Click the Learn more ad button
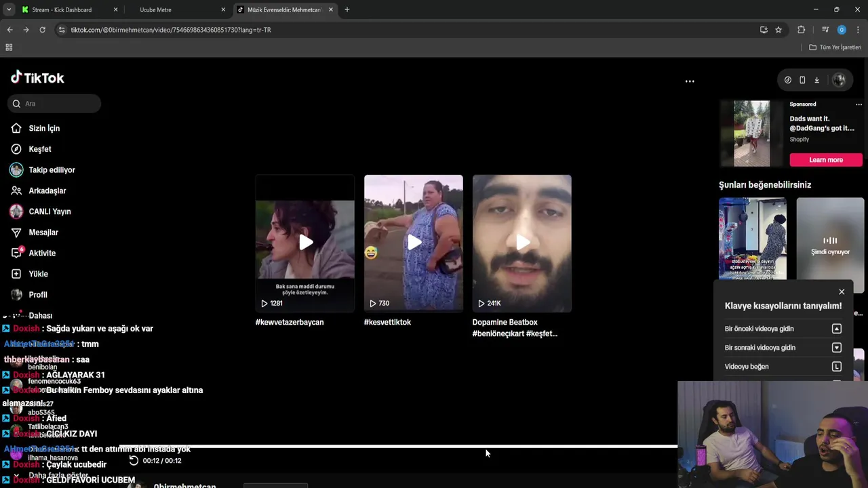This screenshot has width=868, height=488. 826,160
